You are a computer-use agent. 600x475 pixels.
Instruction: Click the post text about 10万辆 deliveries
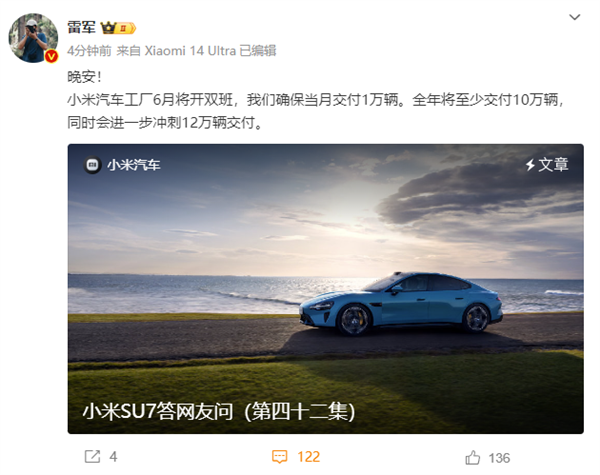click(x=315, y=111)
